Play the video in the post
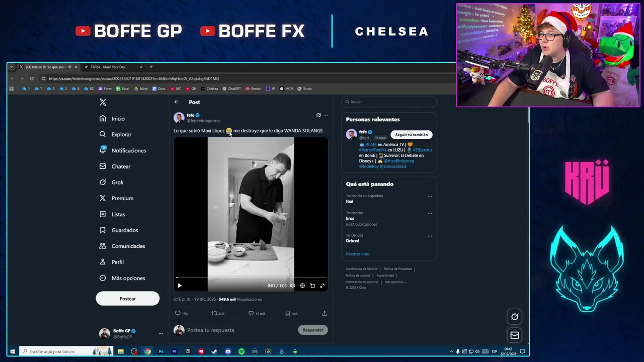 coord(180,286)
